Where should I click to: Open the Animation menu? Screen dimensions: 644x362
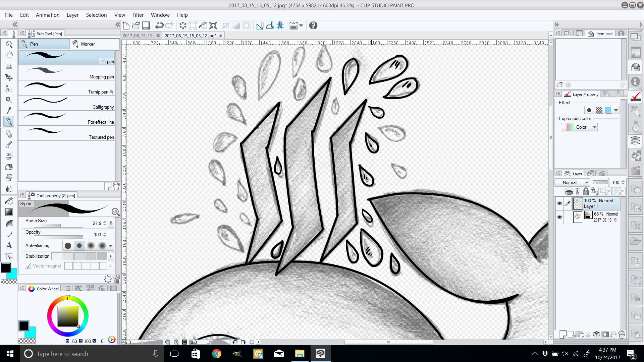pyautogui.click(x=48, y=15)
